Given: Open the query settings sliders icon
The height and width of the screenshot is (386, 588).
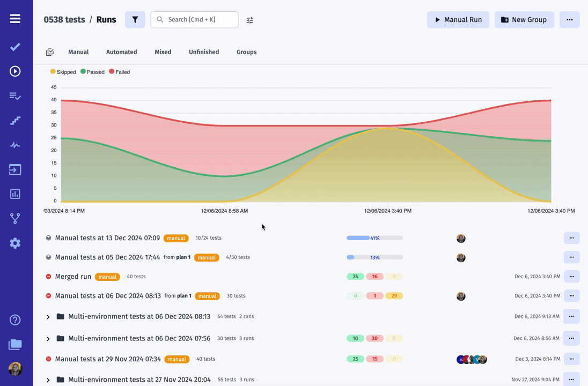Looking at the screenshot, I should click(x=250, y=20).
